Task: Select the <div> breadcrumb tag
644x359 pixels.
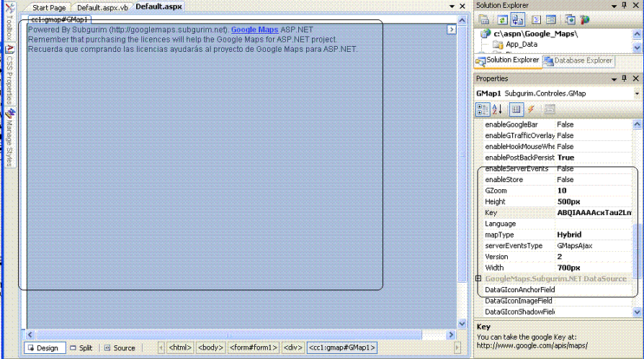Action: pyautogui.click(x=293, y=347)
